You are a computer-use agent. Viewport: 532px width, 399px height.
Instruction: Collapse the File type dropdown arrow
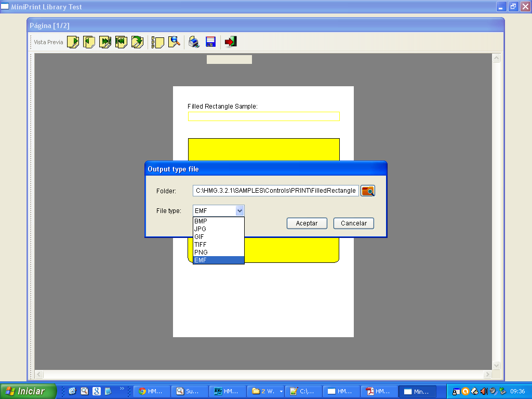(240, 211)
